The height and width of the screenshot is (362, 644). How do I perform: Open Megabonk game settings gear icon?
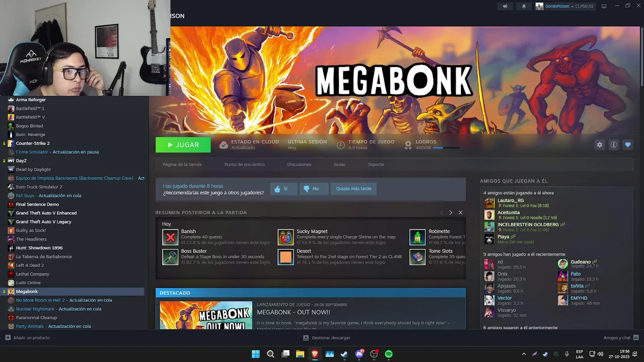coord(599,145)
